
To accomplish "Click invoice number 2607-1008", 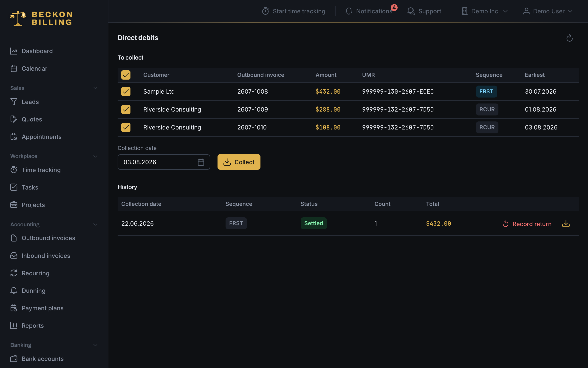I will [x=252, y=92].
